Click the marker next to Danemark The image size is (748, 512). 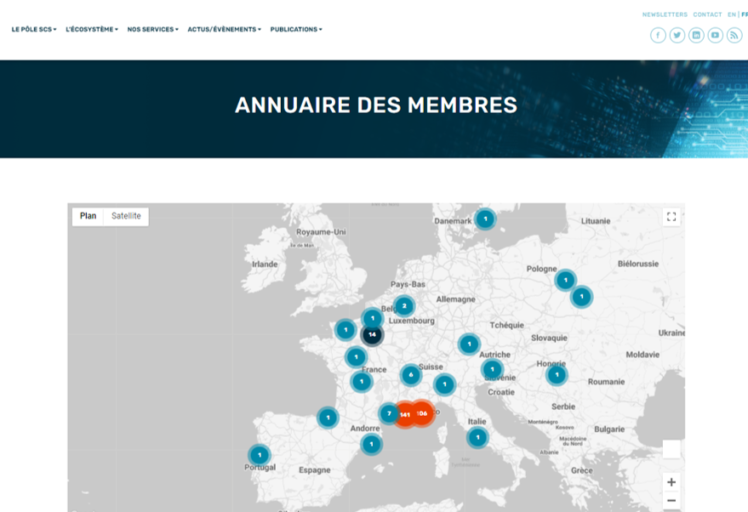click(485, 219)
